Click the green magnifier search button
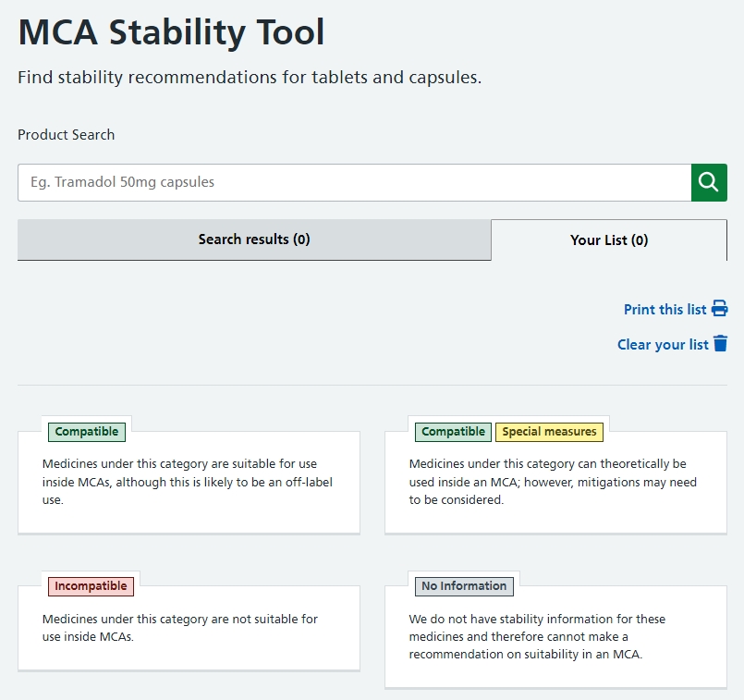Viewport: 744px width, 700px height. (709, 182)
